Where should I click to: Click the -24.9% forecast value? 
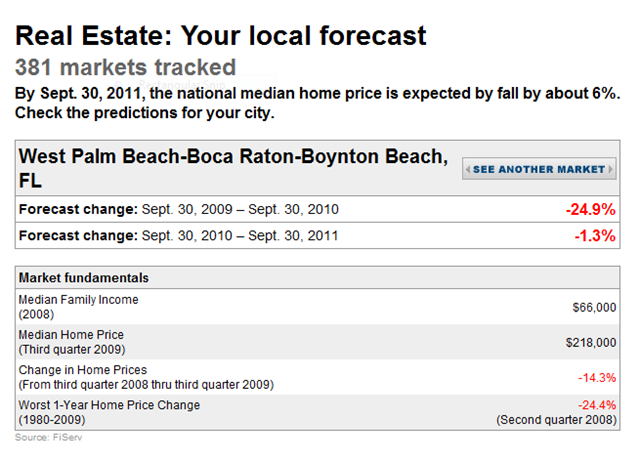click(x=590, y=209)
